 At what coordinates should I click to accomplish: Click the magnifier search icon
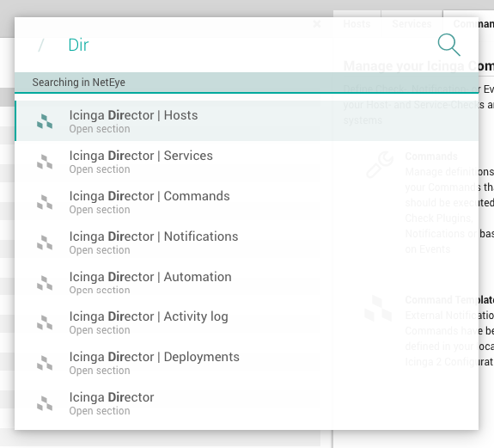point(449,45)
